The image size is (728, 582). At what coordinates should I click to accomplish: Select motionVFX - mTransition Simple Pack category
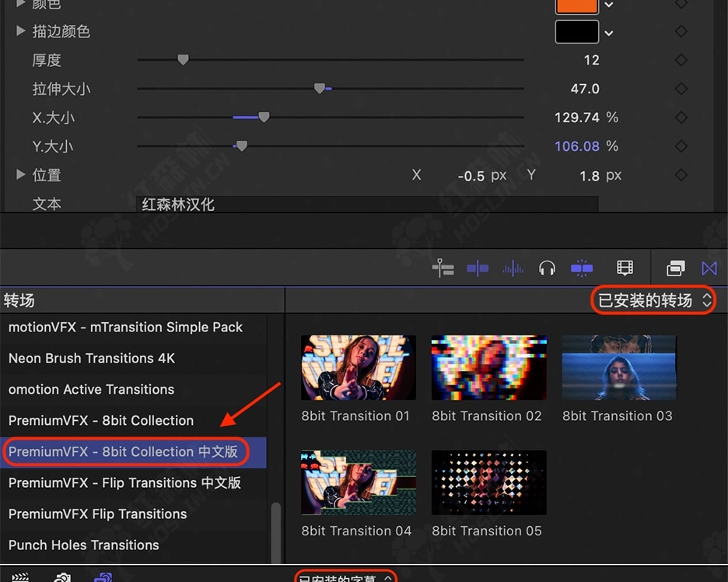[x=133, y=328]
